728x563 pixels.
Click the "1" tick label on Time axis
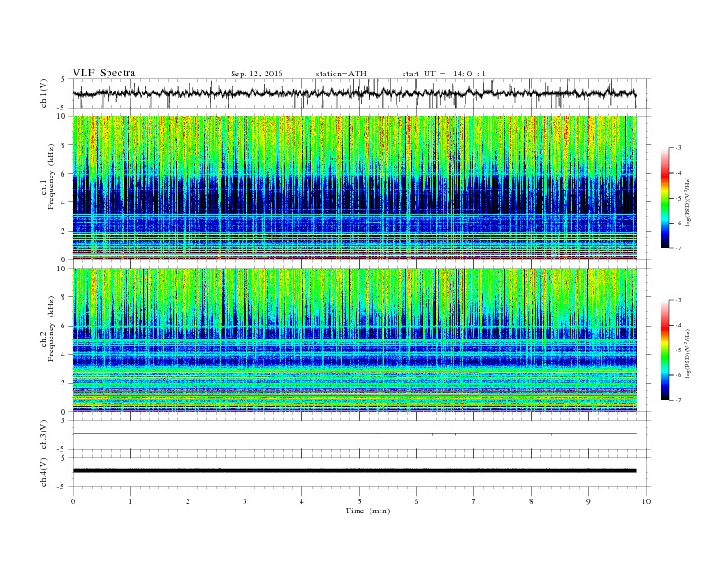point(130,501)
